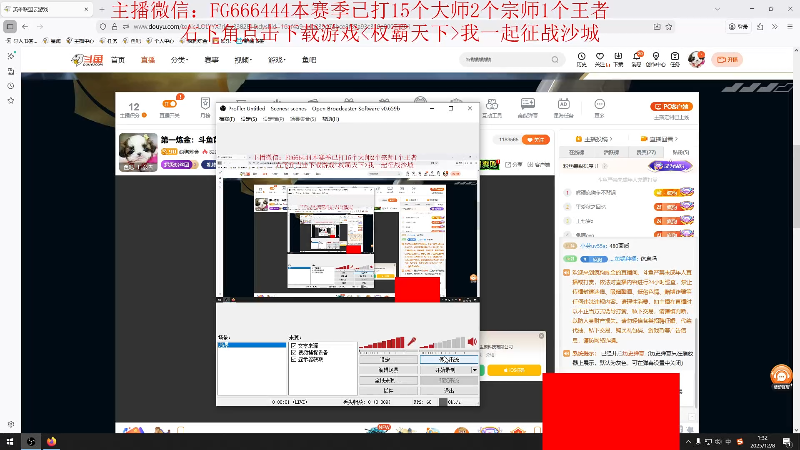Toggle the first source checkbox in OBS
Image resolution: width=800 pixels, height=450 pixels.
[293, 345]
